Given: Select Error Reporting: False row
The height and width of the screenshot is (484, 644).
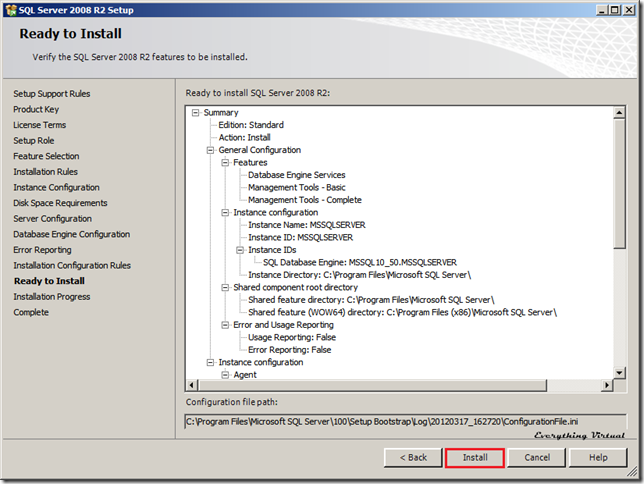Looking at the screenshot, I should pos(290,350).
